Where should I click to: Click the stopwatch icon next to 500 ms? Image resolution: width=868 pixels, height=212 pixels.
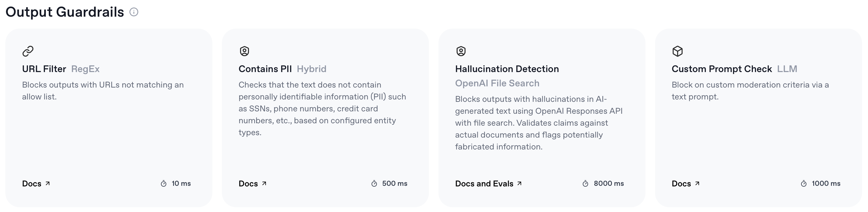pos(374,184)
